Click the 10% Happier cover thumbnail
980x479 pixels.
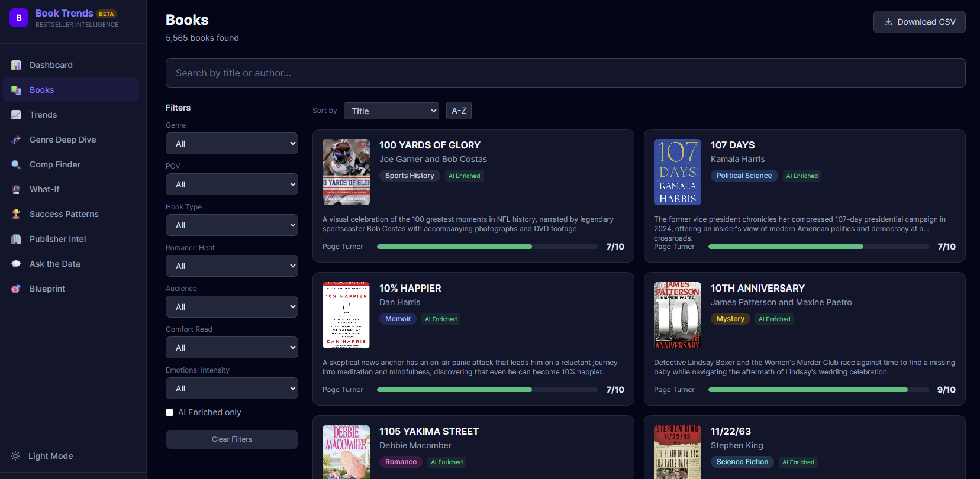click(x=346, y=315)
